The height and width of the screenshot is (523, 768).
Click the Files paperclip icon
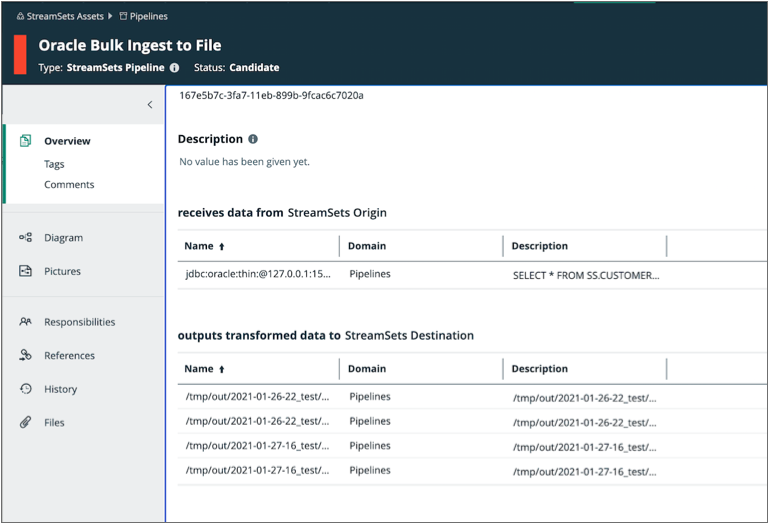pos(26,422)
